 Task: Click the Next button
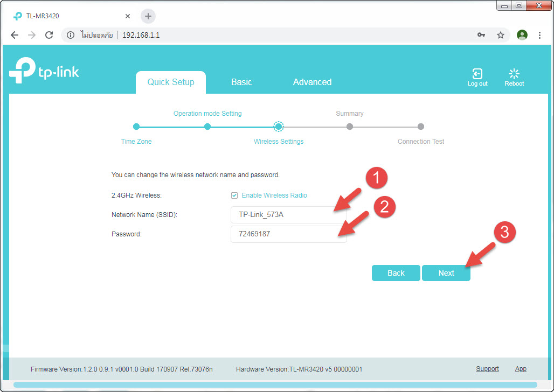click(446, 273)
